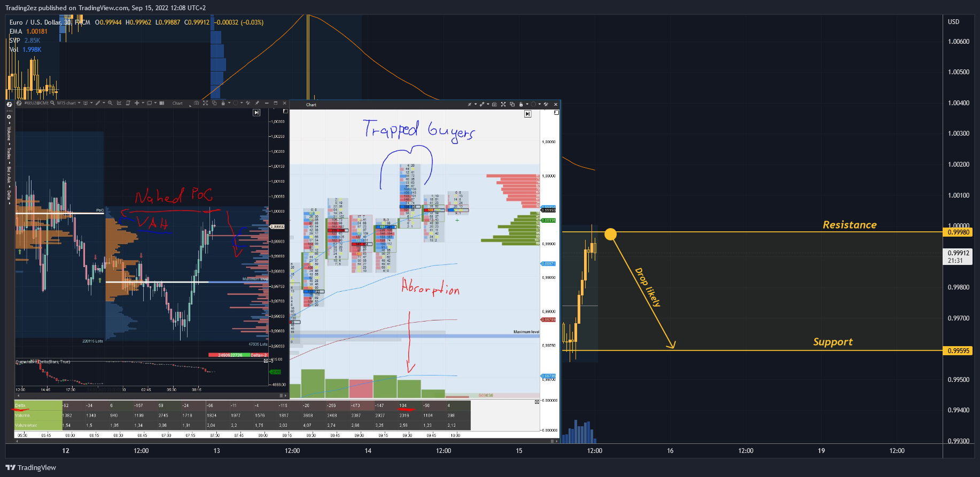Screen dimensions: 980x477
Task: Click the EMA 1.00181 indicator label
Action: (x=28, y=32)
